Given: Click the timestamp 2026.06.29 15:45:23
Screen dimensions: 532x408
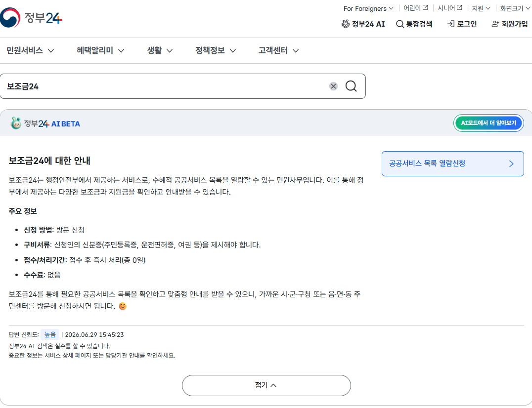Looking at the screenshot, I should 94,335.
